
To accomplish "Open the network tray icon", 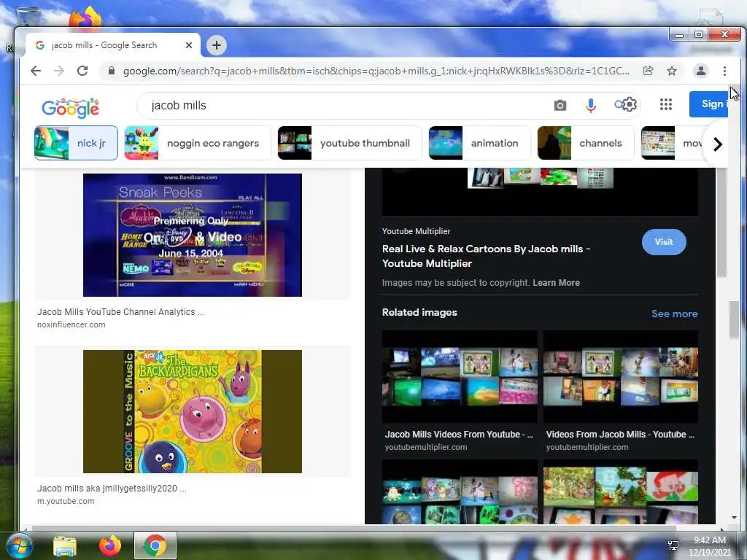I will pos(673,545).
